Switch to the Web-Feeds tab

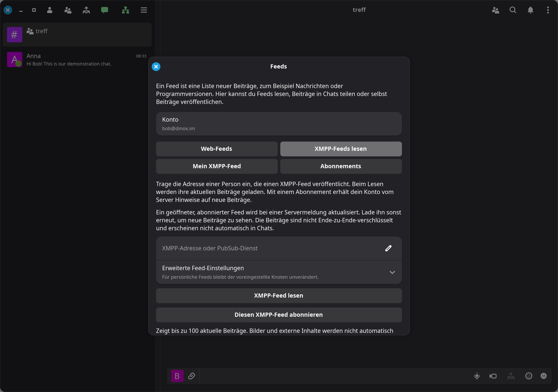216,149
